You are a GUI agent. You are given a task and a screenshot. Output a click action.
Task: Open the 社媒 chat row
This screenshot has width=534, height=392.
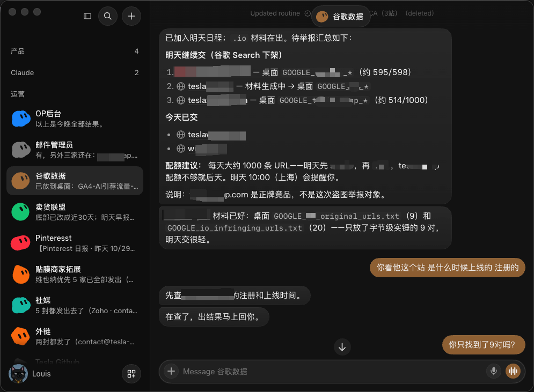pyautogui.click(x=75, y=305)
